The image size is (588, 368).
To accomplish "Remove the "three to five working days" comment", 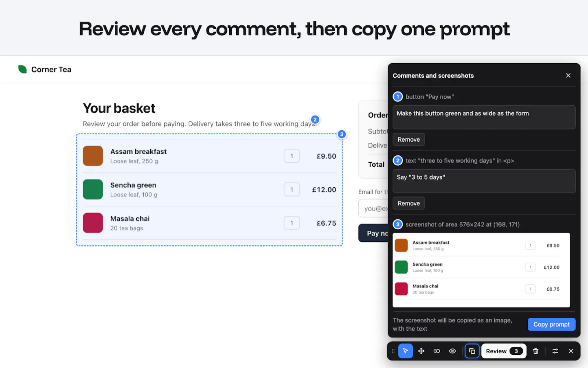I will point(409,203).
